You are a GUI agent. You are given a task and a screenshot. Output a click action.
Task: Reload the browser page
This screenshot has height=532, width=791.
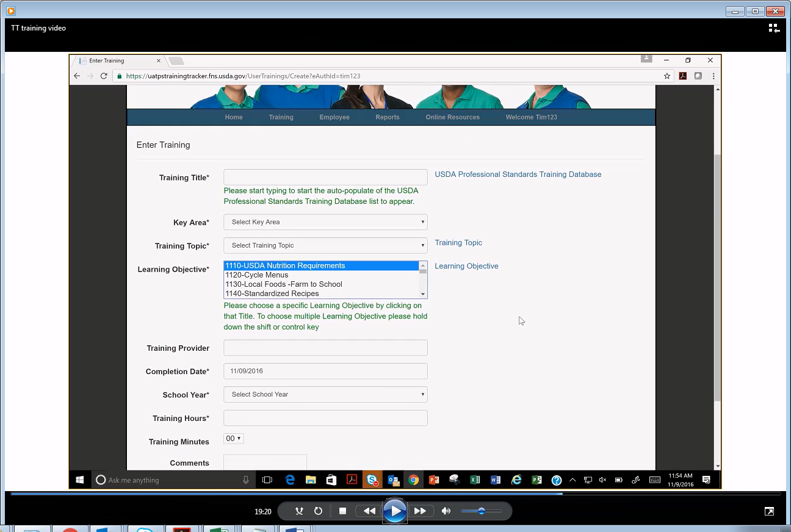pos(104,76)
